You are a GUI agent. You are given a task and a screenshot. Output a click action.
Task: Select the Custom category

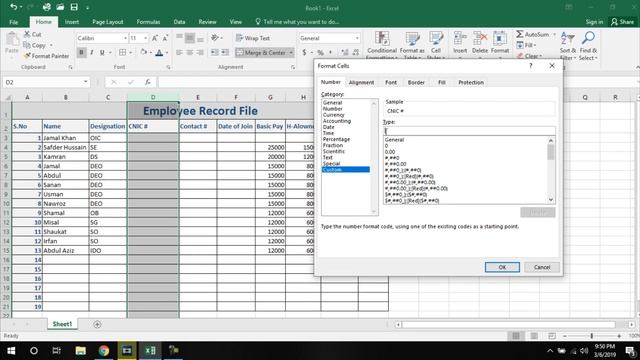click(x=346, y=170)
